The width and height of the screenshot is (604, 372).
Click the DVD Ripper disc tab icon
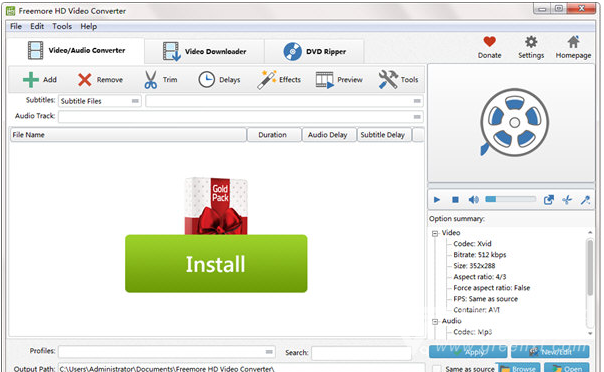click(292, 51)
